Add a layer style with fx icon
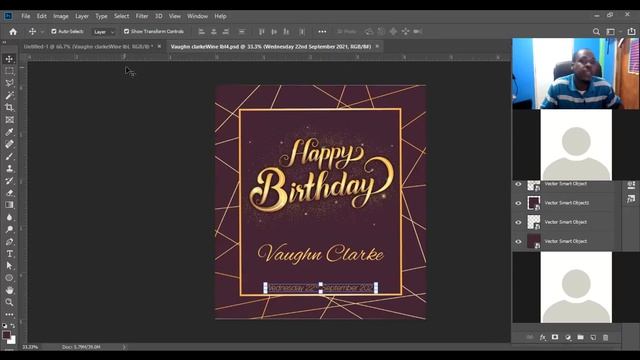This screenshot has height=360, width=640. click(542, 338)
